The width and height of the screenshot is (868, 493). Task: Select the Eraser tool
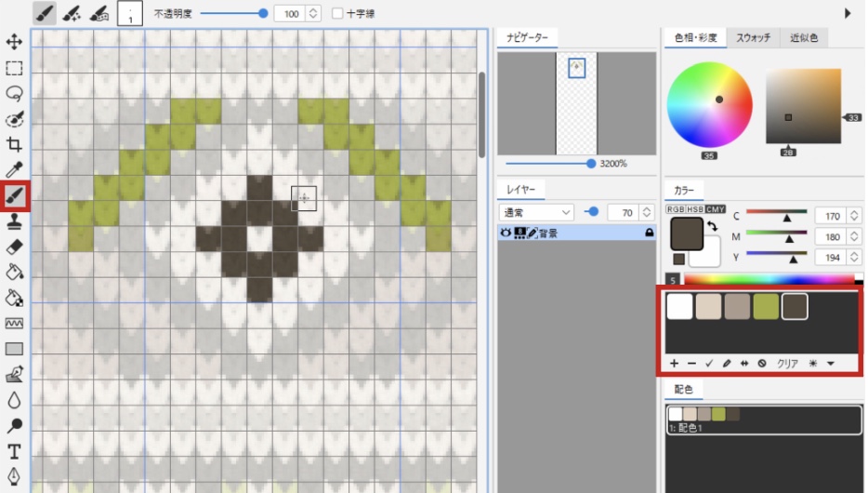pos(14,246)
